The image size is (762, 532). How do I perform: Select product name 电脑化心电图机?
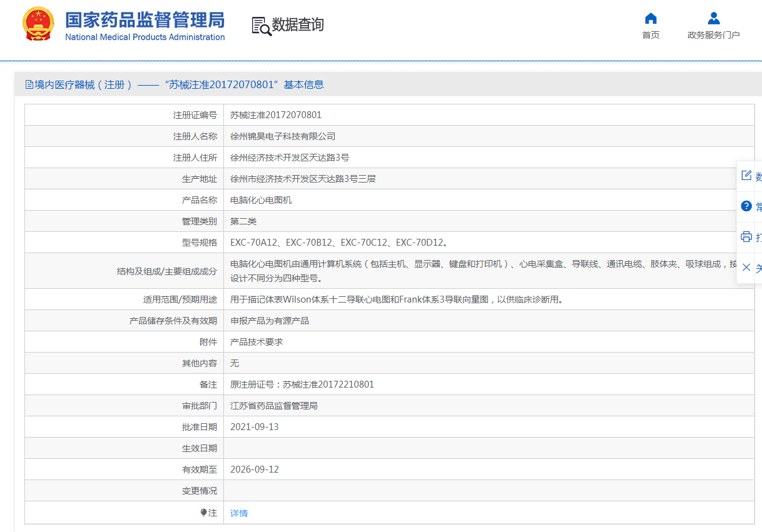(x=261, y=200)
